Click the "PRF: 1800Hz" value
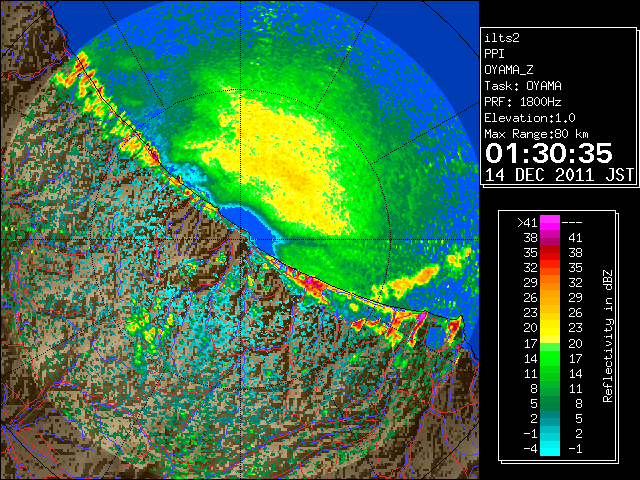This screenshot has height=480, width=640. [523, 102]
